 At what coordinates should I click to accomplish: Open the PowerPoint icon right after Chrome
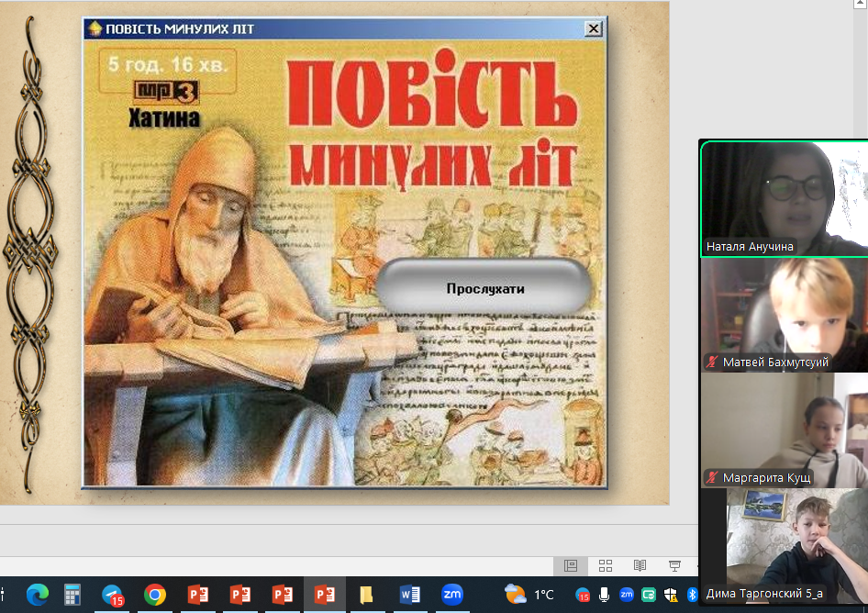coord(197,595)
